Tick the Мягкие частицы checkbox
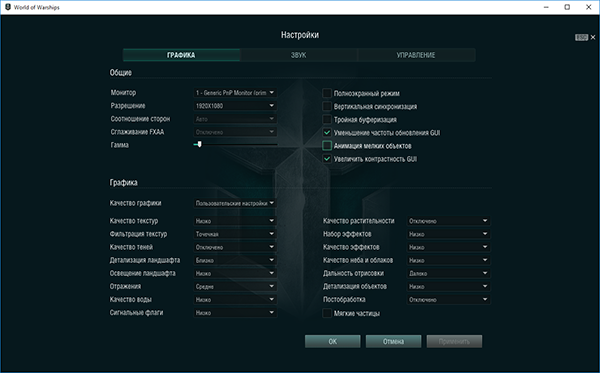This screenshot has height=373, width=600. coord(327,313)
